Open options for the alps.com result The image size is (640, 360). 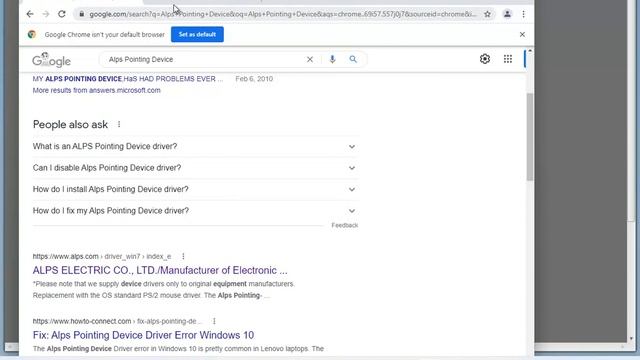point(183,256)
